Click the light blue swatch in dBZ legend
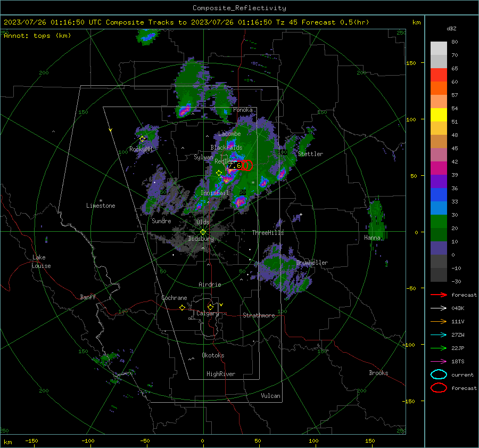 tap(439, 208)
